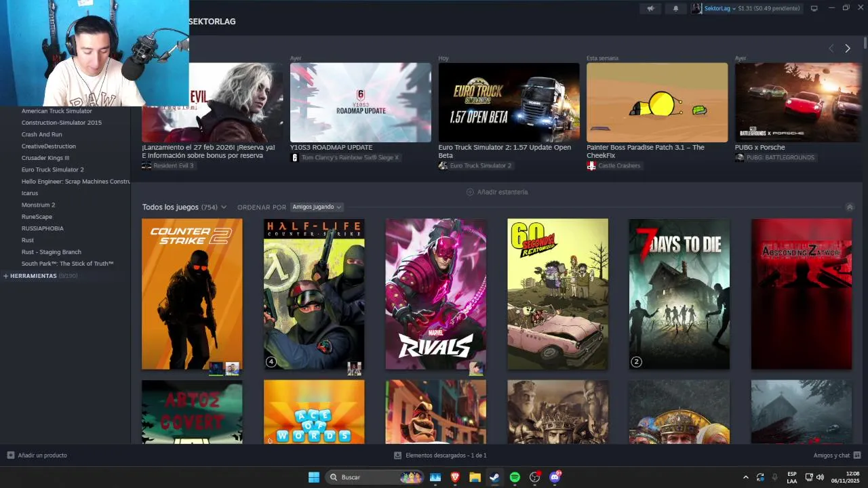Image resolution: width=868 pixels, height=488 pixels.
Task: Open Amigos y chat panel
Action: (x=837, y=455)
